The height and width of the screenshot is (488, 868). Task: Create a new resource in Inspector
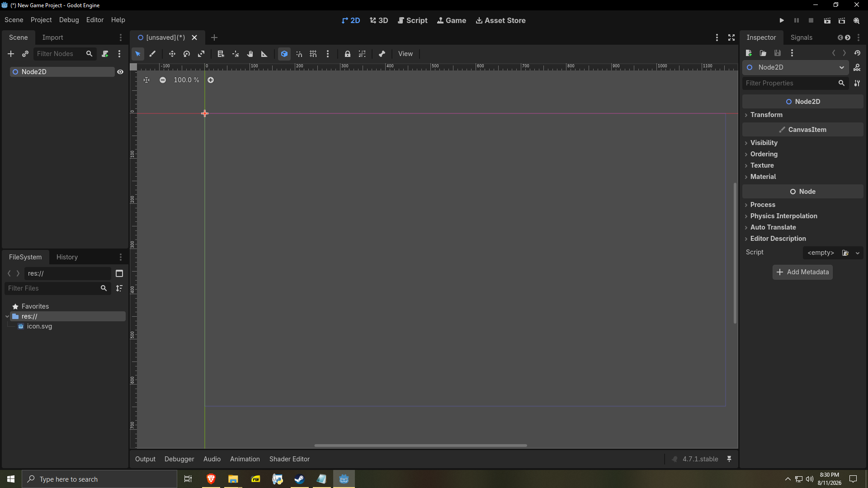pyautogui.click(x=749, y=53)
